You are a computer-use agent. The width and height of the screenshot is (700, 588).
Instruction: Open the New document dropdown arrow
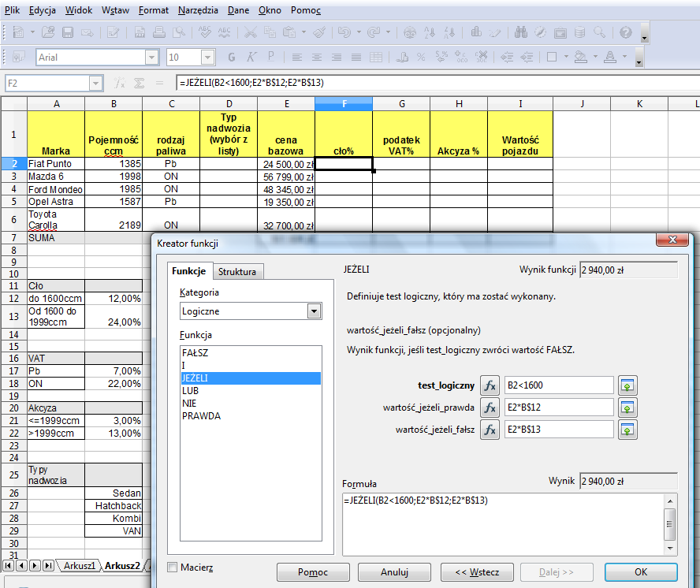pyautogui.click(x=32, y=32)
